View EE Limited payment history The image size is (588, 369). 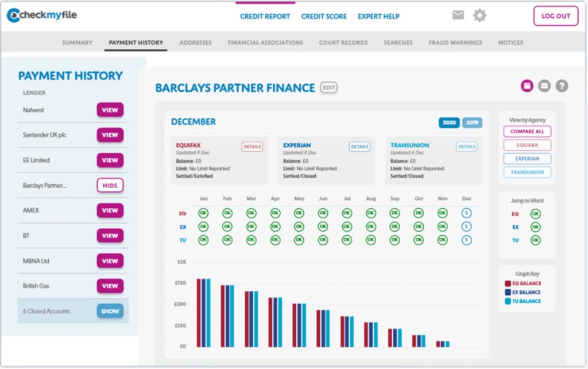(110, 160)
